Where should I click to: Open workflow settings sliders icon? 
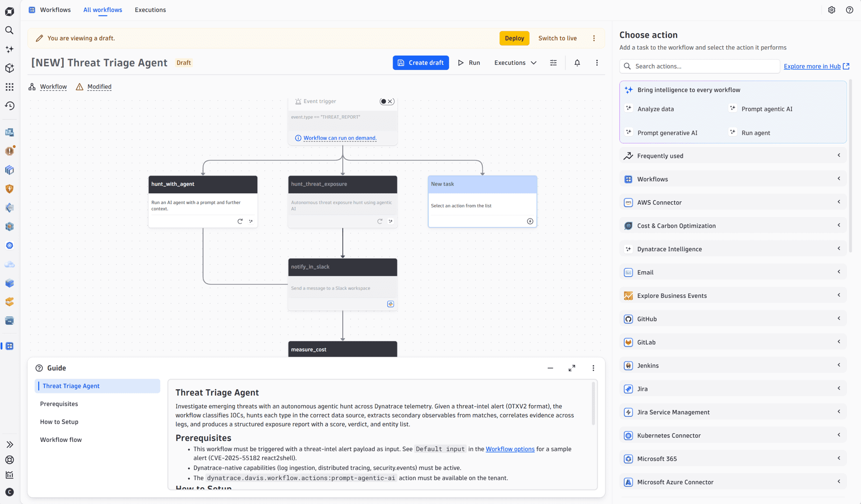coord(553,63)
